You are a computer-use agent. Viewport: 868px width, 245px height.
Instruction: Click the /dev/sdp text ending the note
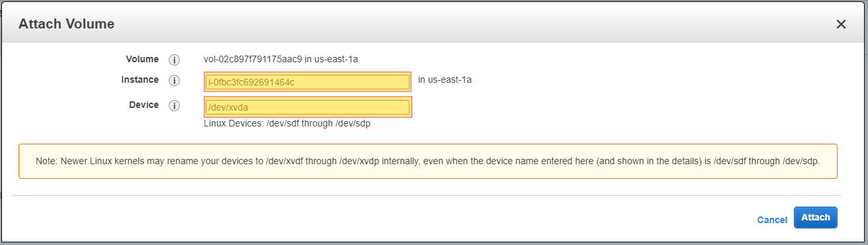point(801,161)
